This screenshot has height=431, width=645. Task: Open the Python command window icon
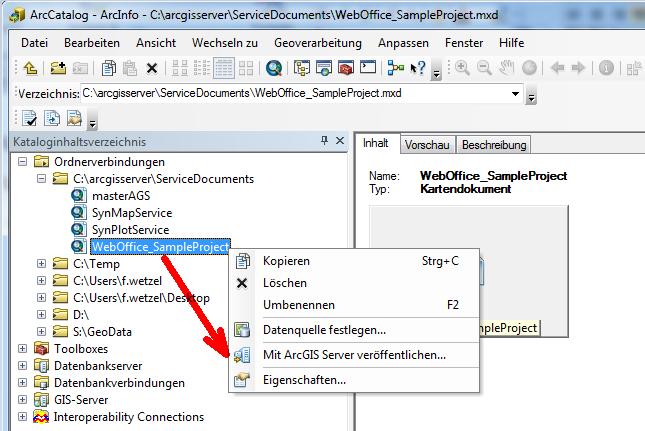coord(368,68)
